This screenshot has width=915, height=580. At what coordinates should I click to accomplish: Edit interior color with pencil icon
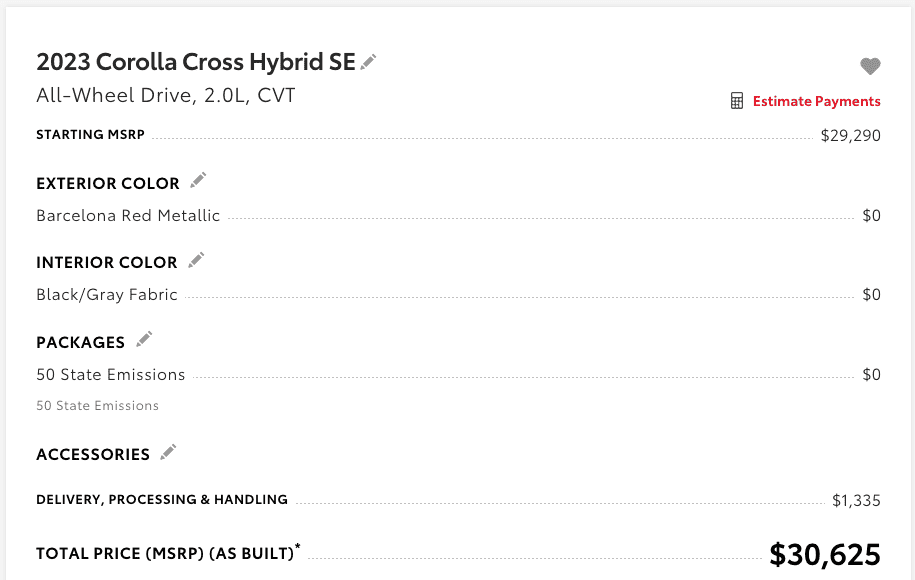point(196,260)
